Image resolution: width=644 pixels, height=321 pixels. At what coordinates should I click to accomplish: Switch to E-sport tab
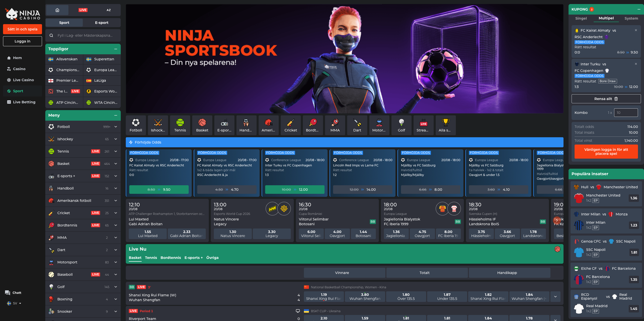(x=102, y=23)
